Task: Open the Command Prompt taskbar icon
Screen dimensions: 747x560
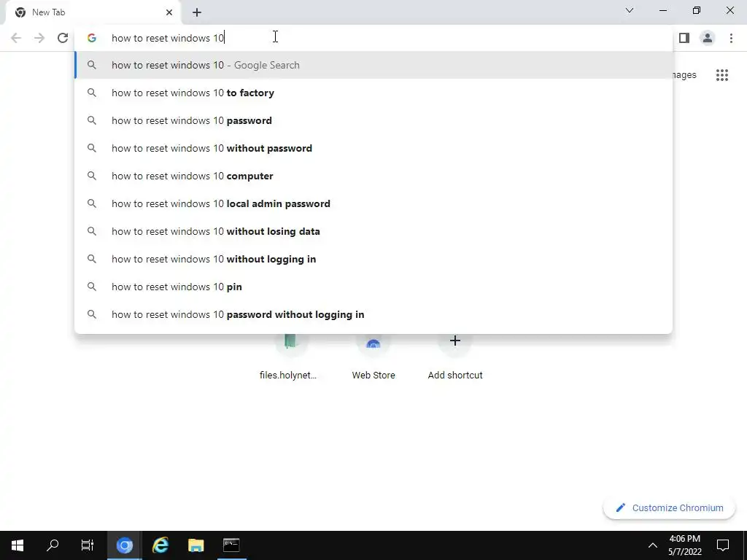Action: point(231,545)
